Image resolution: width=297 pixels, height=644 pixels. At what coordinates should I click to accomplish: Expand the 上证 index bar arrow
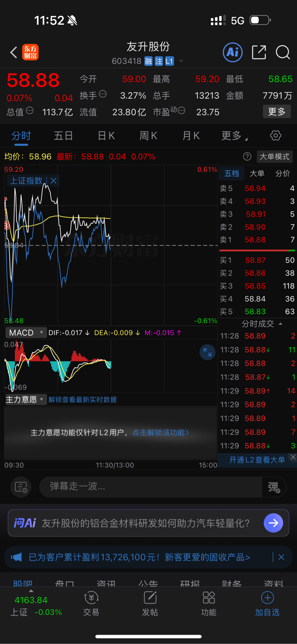[x=31, y=591]
